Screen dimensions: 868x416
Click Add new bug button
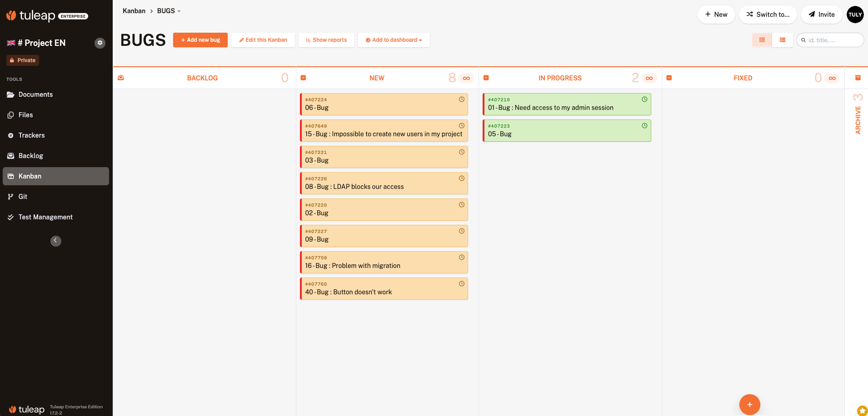200,40
